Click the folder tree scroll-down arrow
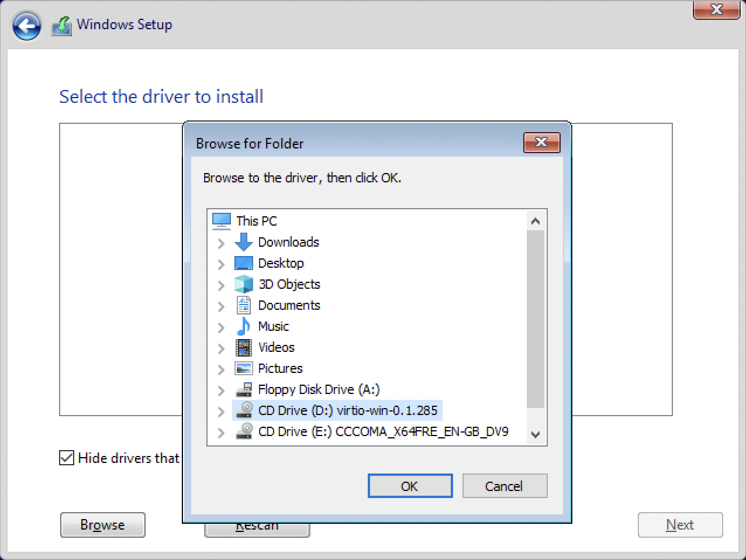The height and width of the screenshot is (560, 746). pos(535,434)
